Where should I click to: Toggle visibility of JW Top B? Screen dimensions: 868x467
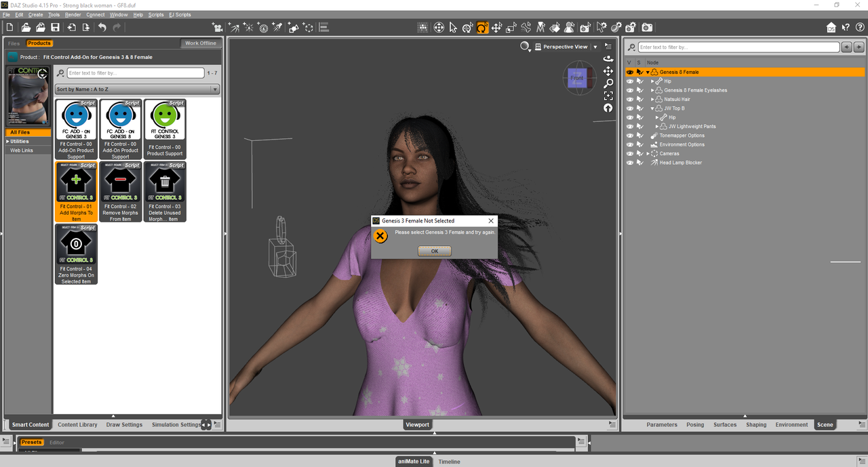click(x=629, y=108)
